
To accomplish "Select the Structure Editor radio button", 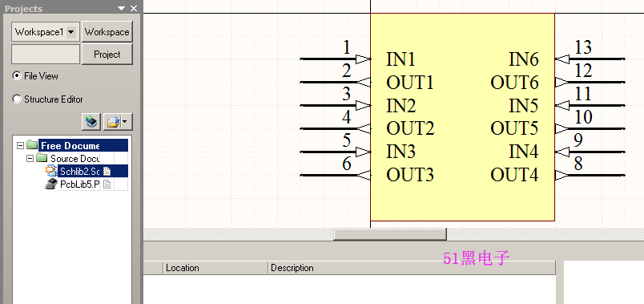I will tap(17, 99).
